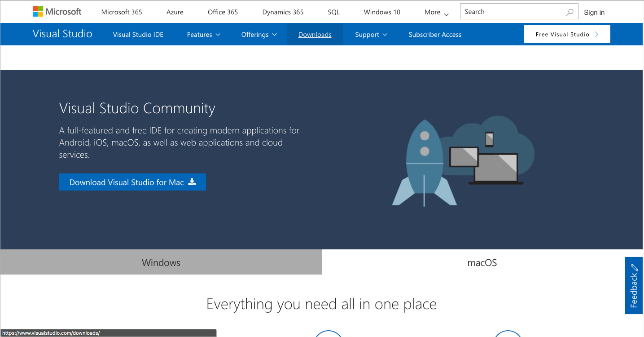Open Office 365 link
The height and width of the screenshot is (337, 644).
tap(223, 12)
